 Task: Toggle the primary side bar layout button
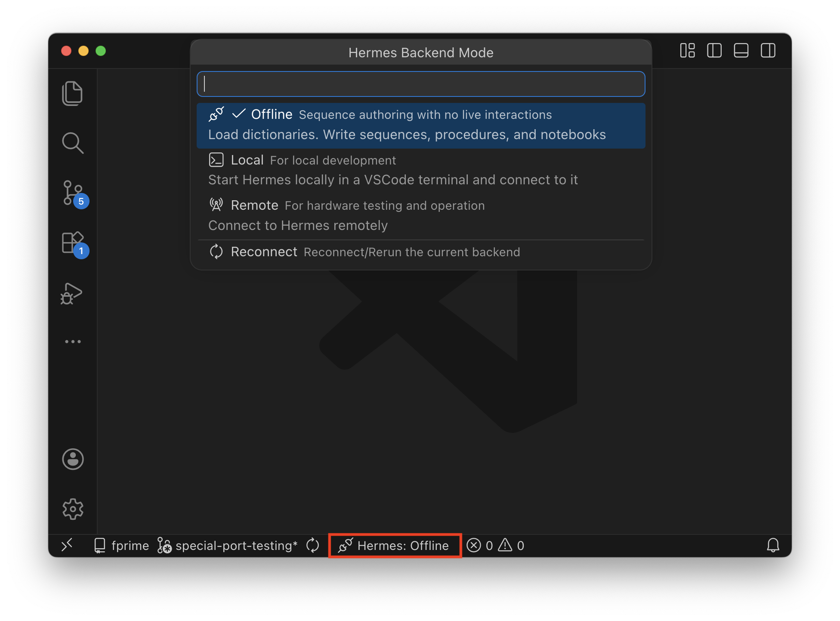pos(714,51)
